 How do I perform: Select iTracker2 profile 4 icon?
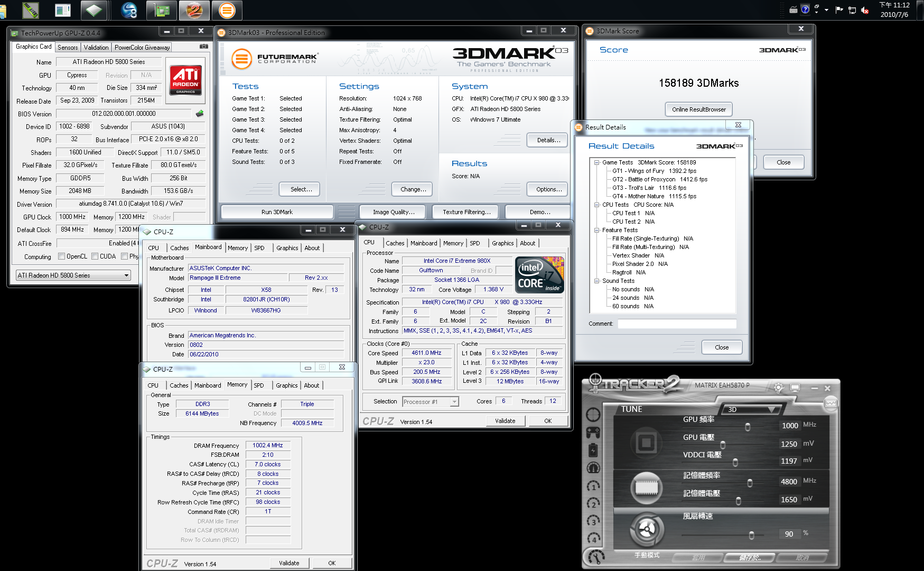[593, 538]
